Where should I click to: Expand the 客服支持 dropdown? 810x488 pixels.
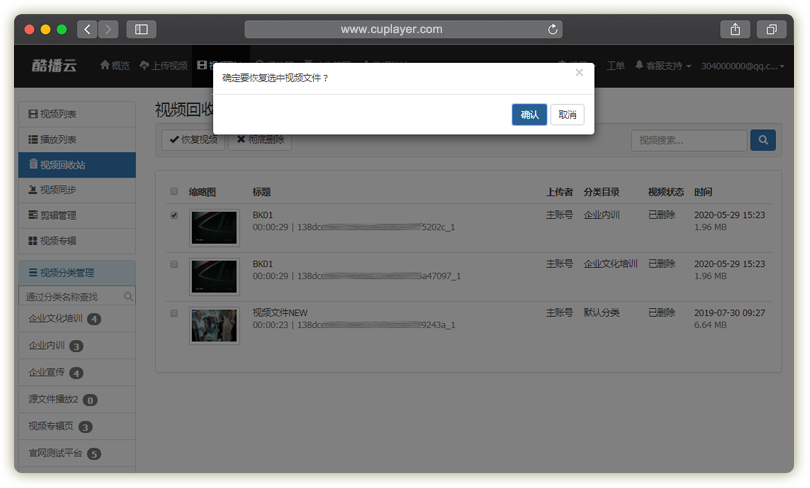[x=663, y=66]
